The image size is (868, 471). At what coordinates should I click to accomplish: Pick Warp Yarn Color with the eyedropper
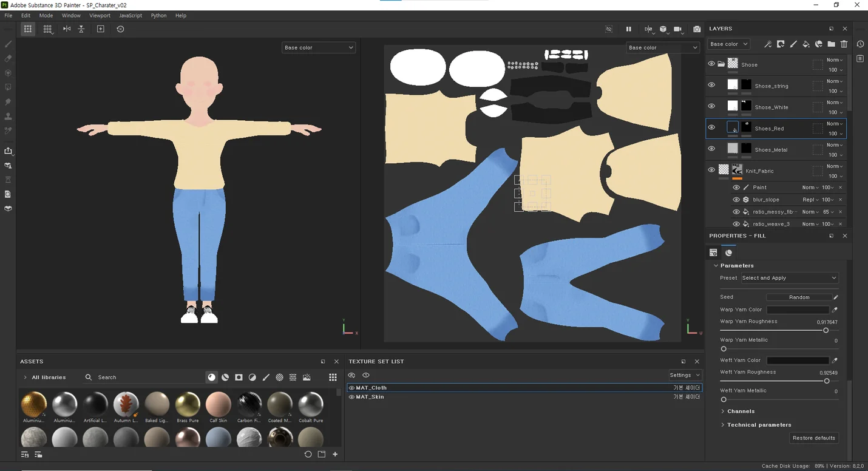(x=835, y=310)
